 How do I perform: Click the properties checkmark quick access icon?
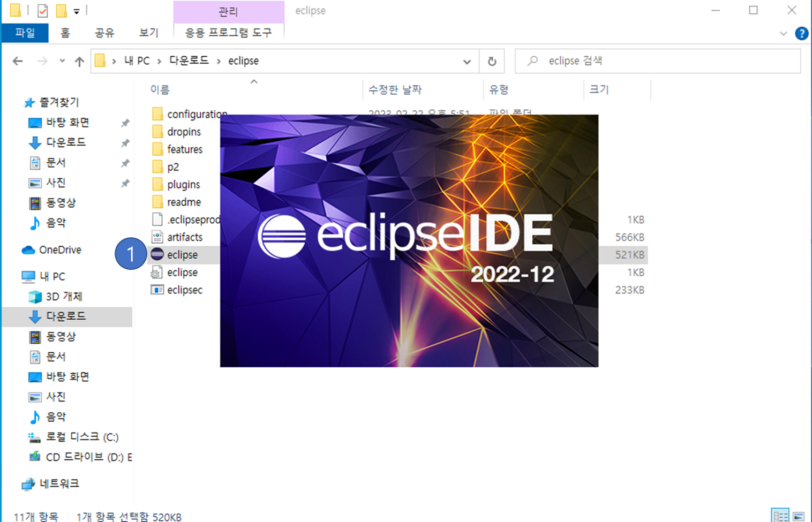42,10
